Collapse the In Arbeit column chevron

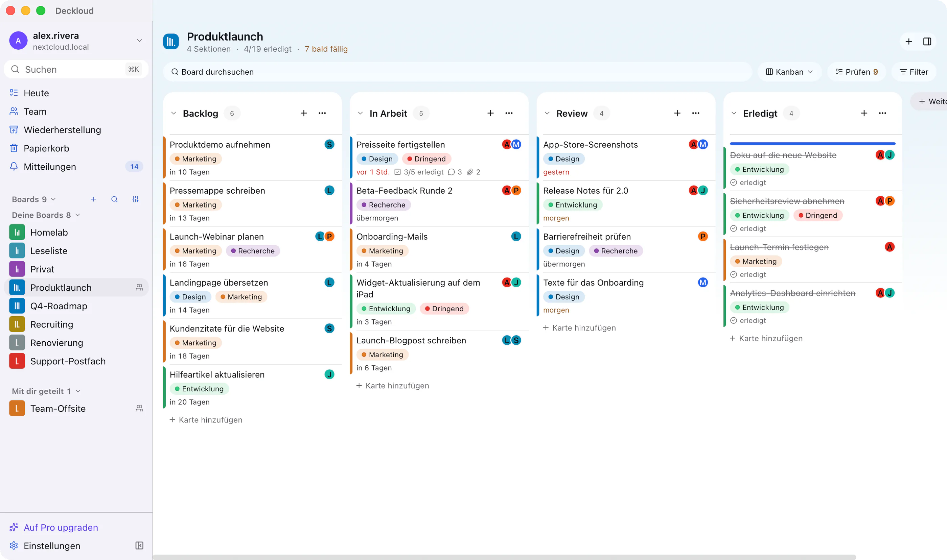tap(361, 113)
